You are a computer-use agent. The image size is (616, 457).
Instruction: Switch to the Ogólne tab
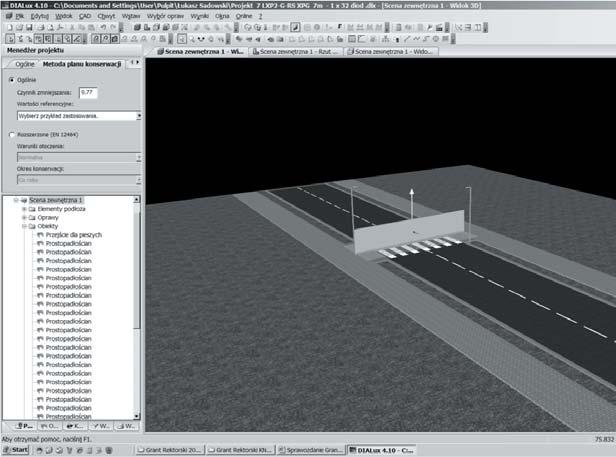[25, 64]
